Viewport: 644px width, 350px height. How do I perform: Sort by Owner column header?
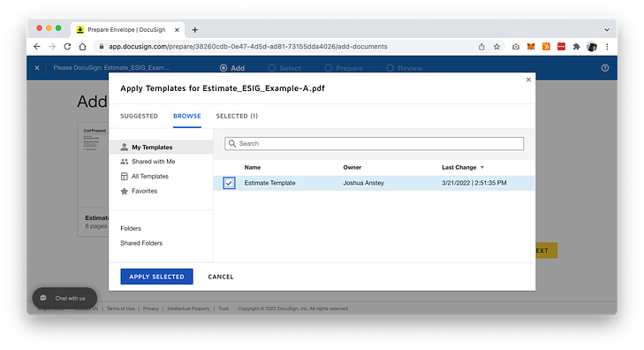tap(352, 167)
